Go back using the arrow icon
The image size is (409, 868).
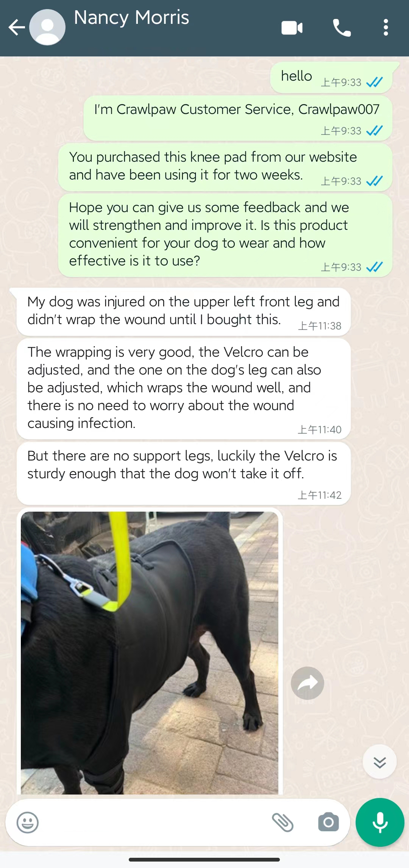pos(17,28)
